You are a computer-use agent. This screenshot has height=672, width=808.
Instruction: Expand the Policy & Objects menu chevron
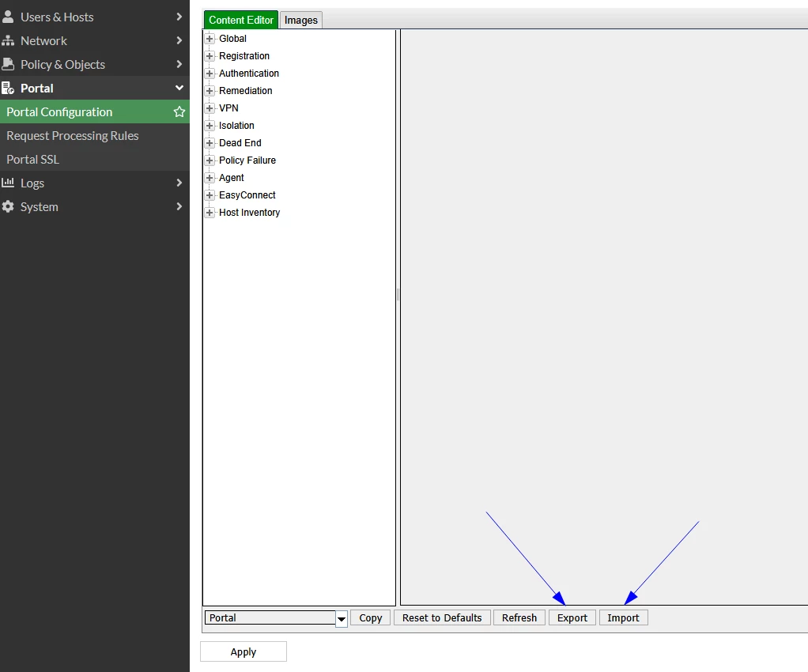[179, 64]
